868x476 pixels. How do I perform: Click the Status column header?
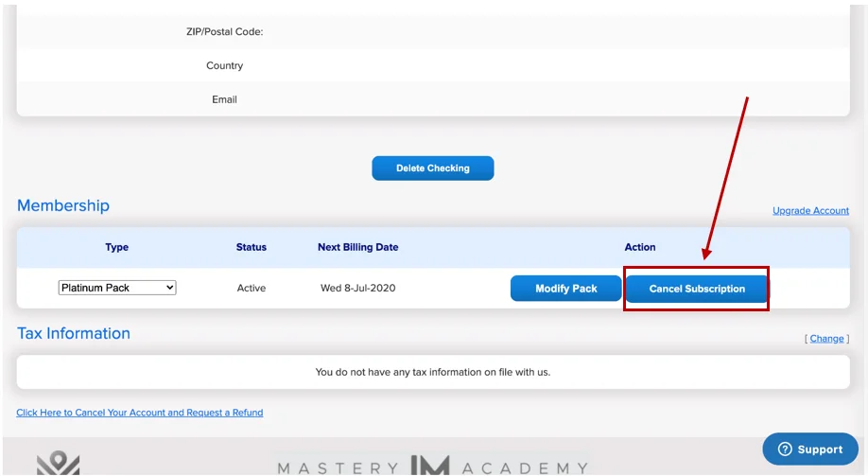[x=252, y=247]
